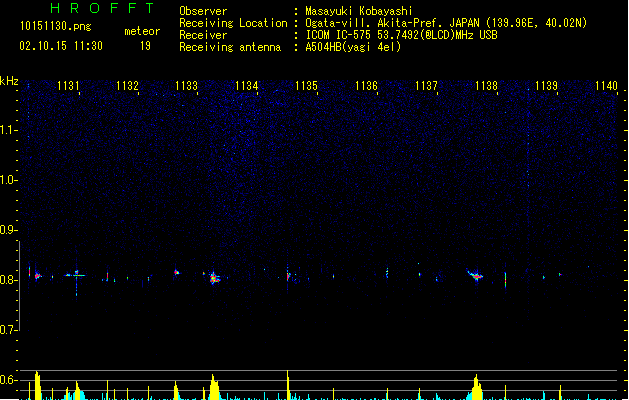Select observer name Masayuki Kobayashi
The height and width of the screenshot is (400, 629).
359,11
